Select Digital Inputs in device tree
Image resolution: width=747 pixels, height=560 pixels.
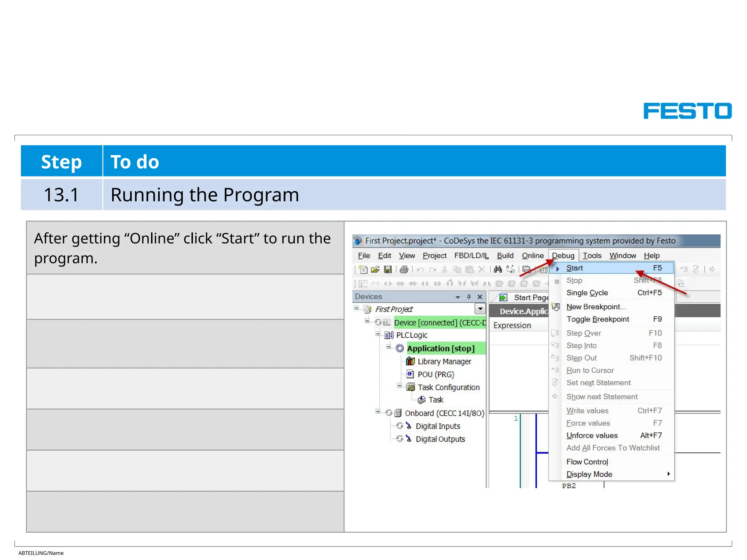(438, 426)
